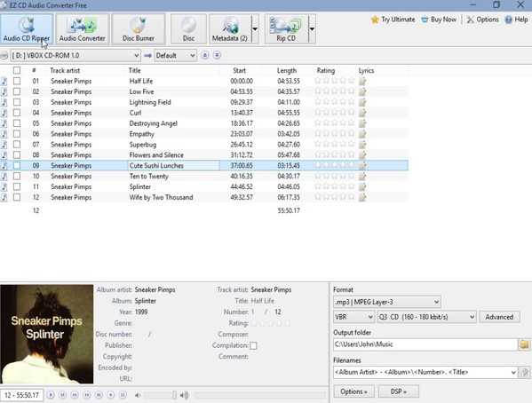532x403 pixels.
Task: Click the eject disc round button
Action: [205, 55]
